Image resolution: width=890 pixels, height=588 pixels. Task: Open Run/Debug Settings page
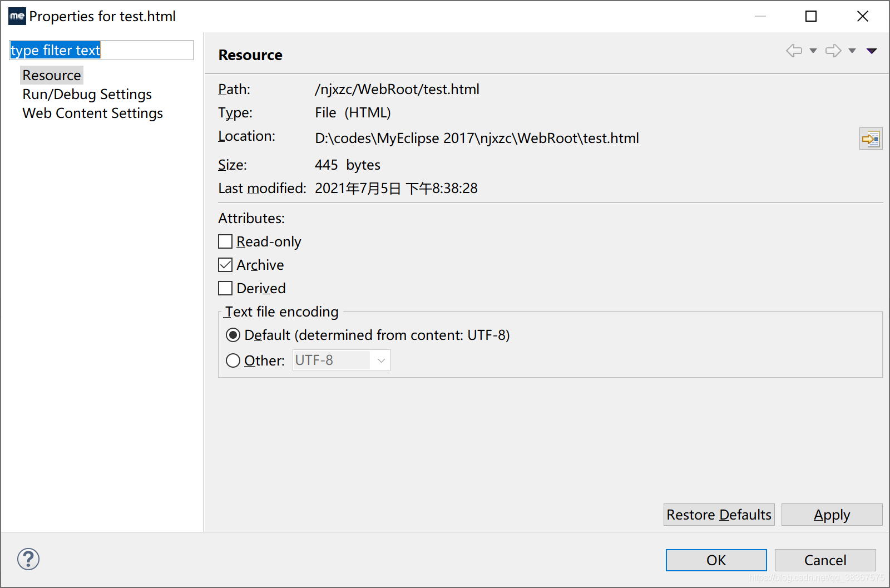pos(87,94)
